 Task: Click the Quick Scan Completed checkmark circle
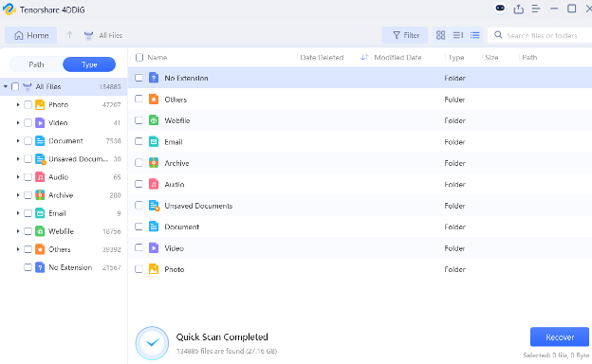[x=152, y=343]
